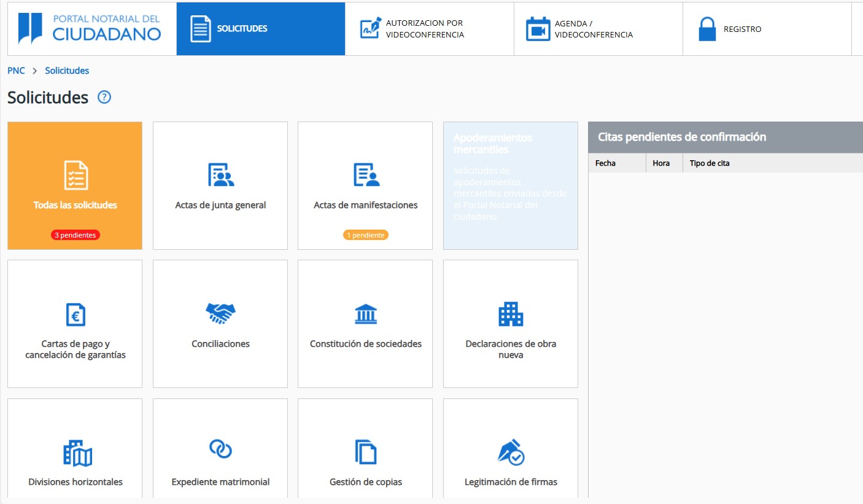Click the Legitimación de firmas pen icon
863x504 pixels.
[x=511, y=452]
